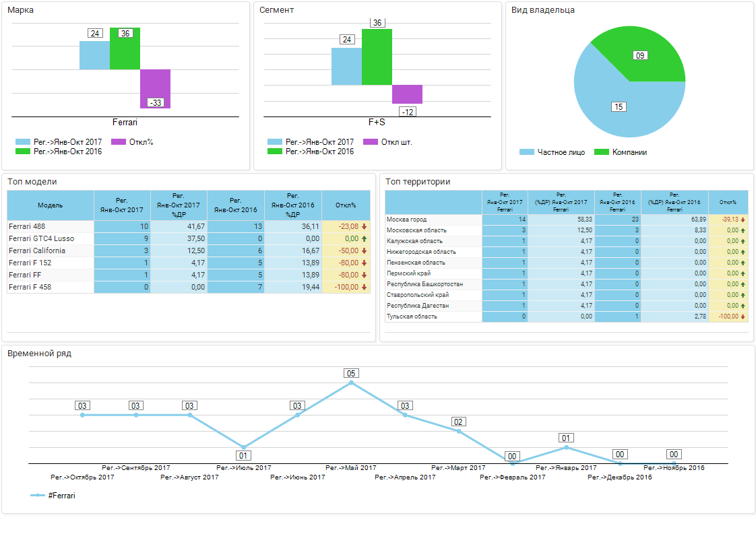
Task: Sort models by Рег. Янв-Окт 2016 header
Action: point(236,205)
